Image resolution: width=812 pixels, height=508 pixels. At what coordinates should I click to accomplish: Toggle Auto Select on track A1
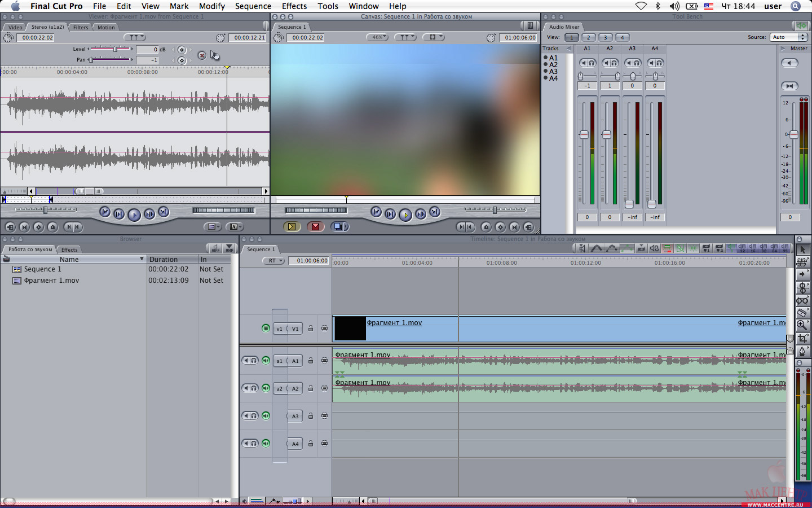click(324, 361)
